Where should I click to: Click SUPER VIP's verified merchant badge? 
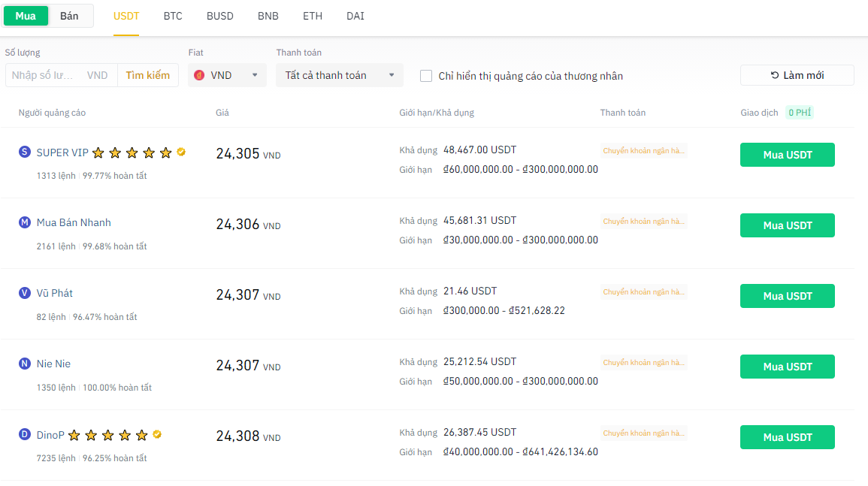[x=181, y=152]
